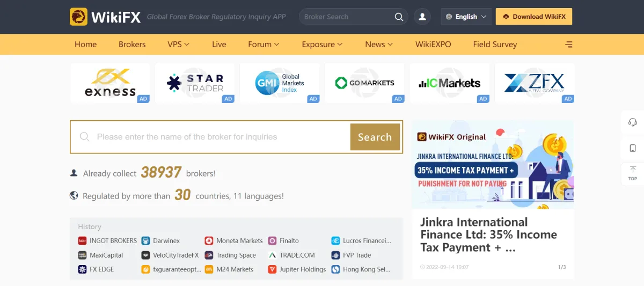644x286 pixels.
Task: Click the FX EDGE logo icon
Action: click(x=83, y=269)
